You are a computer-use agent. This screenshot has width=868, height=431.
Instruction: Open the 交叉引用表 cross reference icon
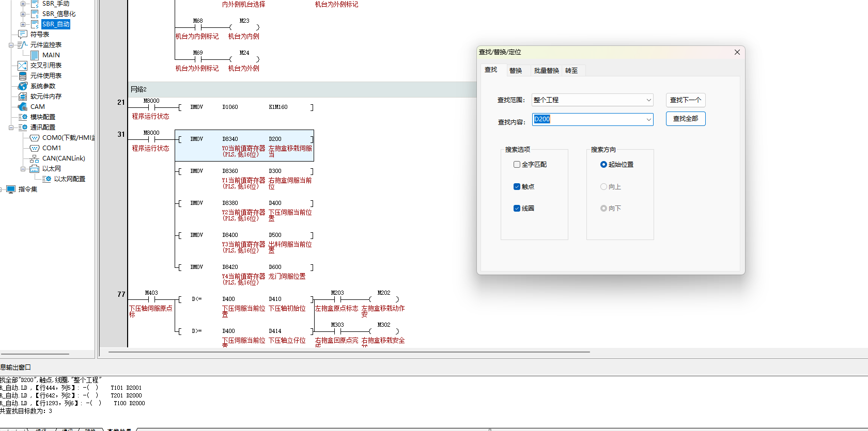[x=23, y=66]
